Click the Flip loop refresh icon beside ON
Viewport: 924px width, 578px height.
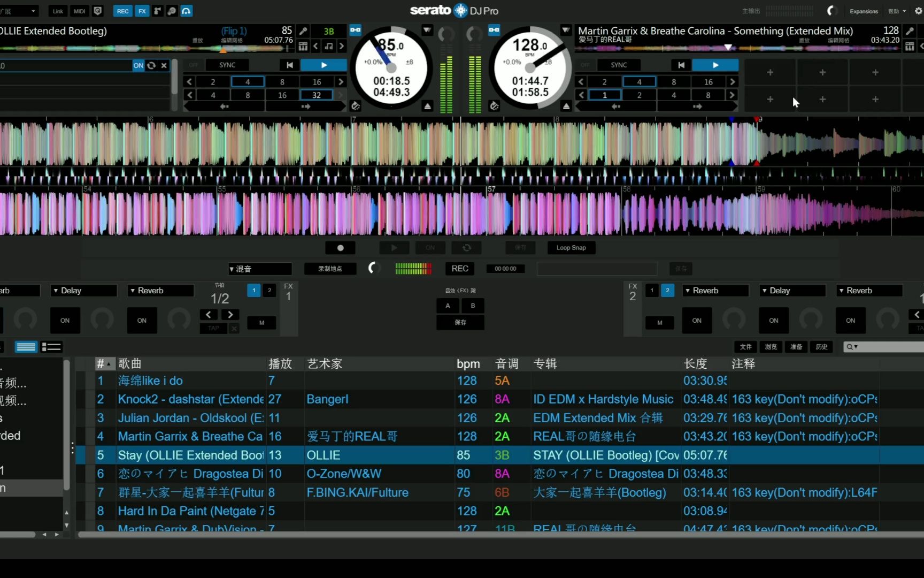(151, 65)
